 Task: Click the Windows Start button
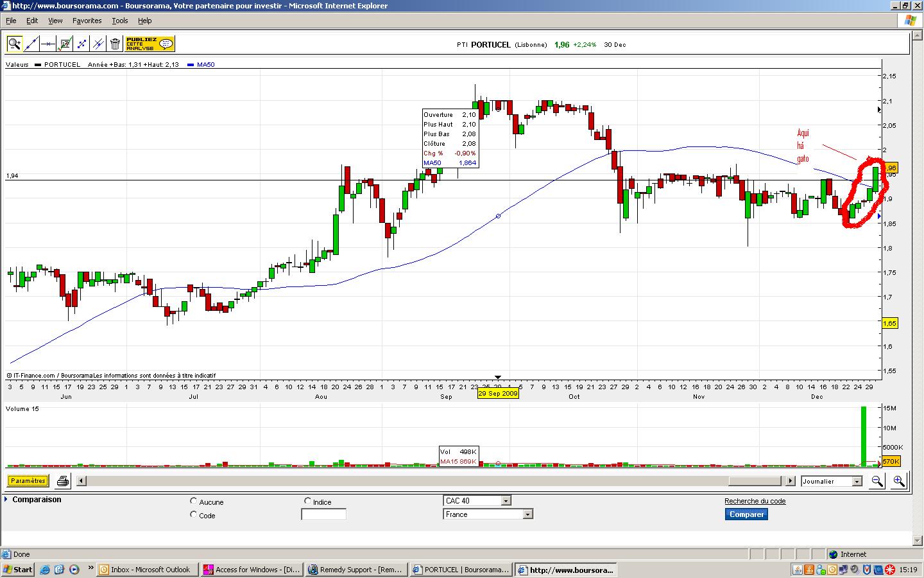(x=17, y=569)
